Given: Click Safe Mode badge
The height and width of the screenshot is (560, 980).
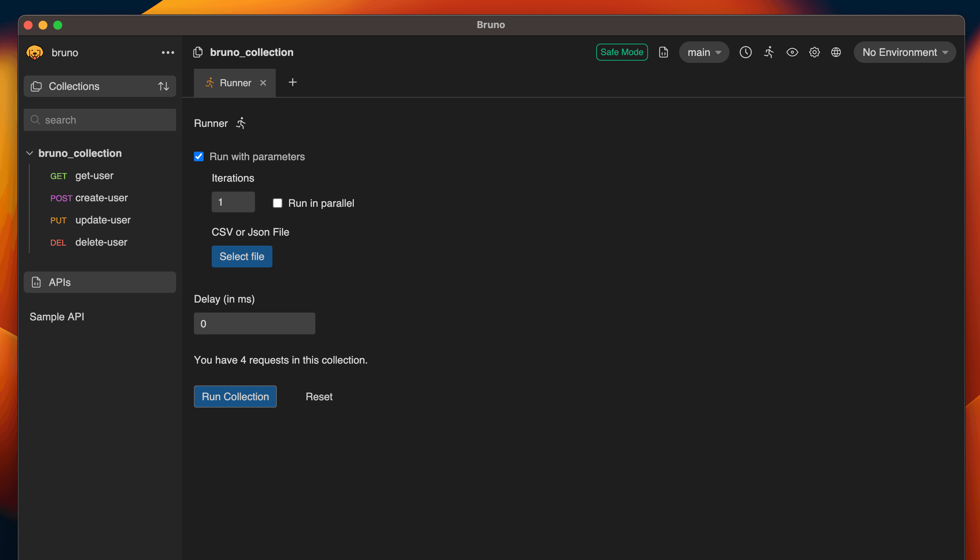Looking at the screenshot, I should pos(621,52).
